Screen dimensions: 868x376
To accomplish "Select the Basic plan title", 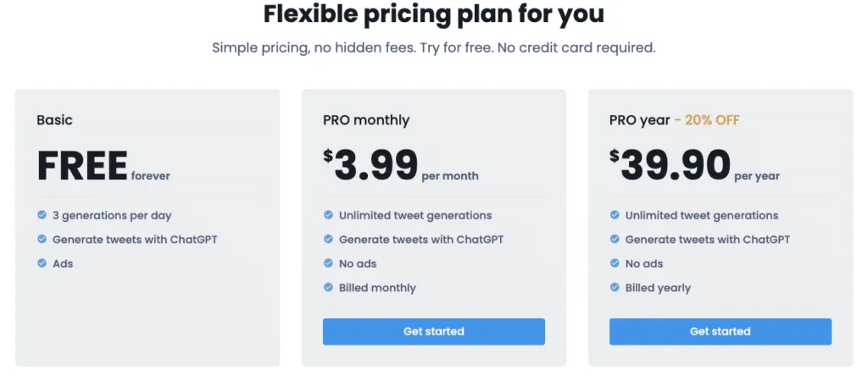I will pos(55,120).
